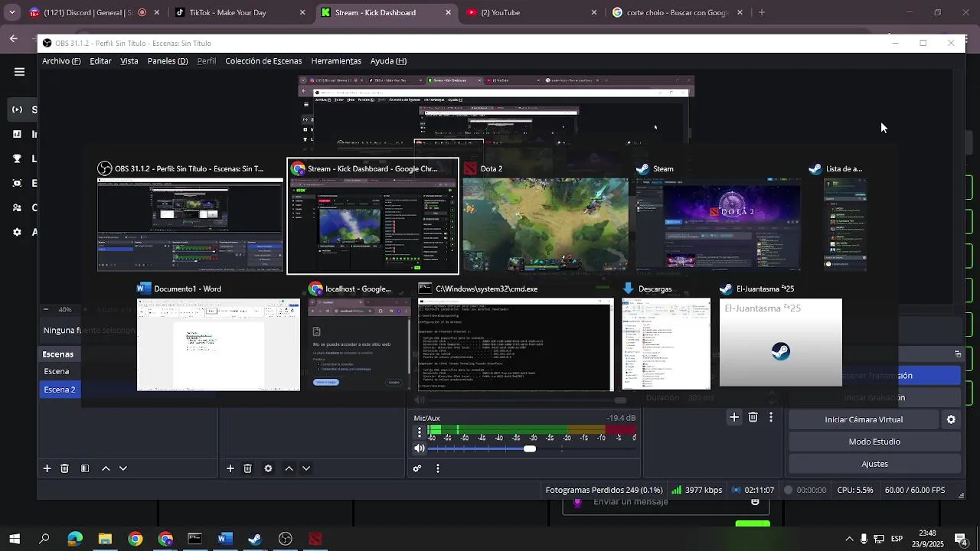Add a new scene in Escenas panel
The width and height of the screenshot is (980, 551).
tap(47, 468)
